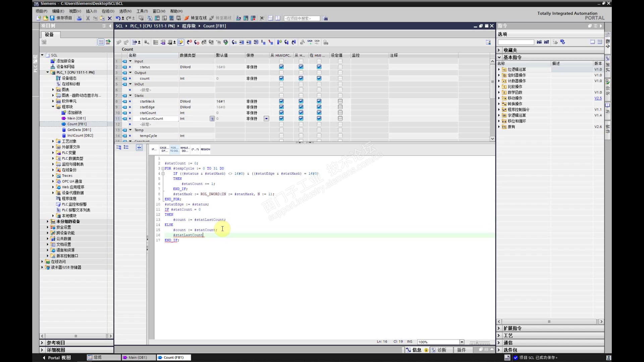Click the FOR...TO DO template icon
This screenshot has width=644, height=362.
tap(174, 149)
